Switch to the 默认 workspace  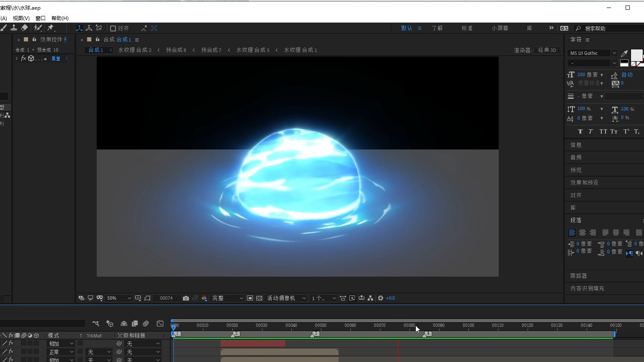407,28
